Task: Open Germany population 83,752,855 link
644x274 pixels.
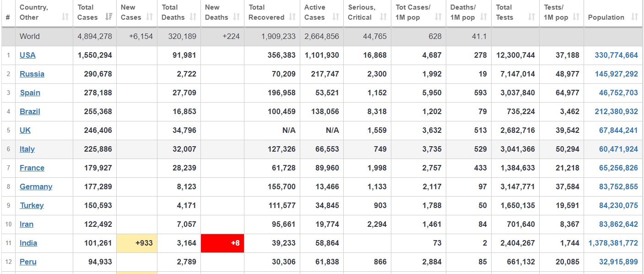Action: pyautogui.click(x=618, y=186)
